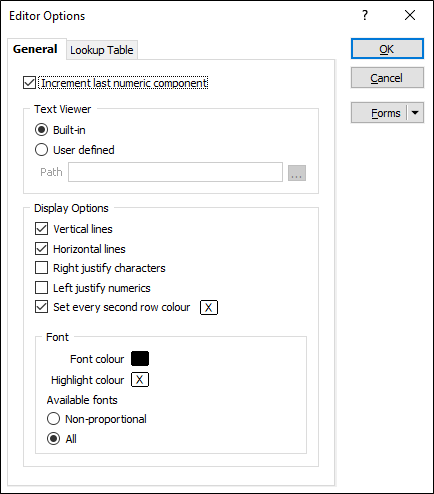This screenshot has width=434, height=494.
Task: Toggle Increment last numeric component checkbox
Action: pyautogui.click(x=29, y=83)
